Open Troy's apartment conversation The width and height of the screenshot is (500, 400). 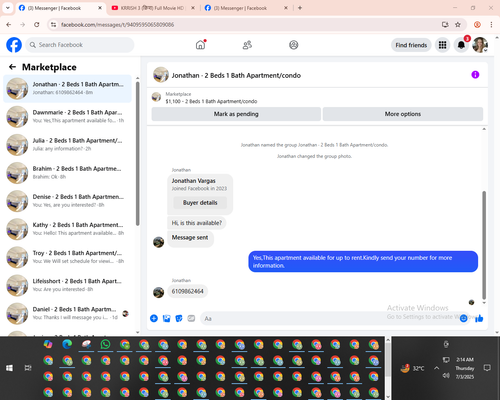point(67,257)
